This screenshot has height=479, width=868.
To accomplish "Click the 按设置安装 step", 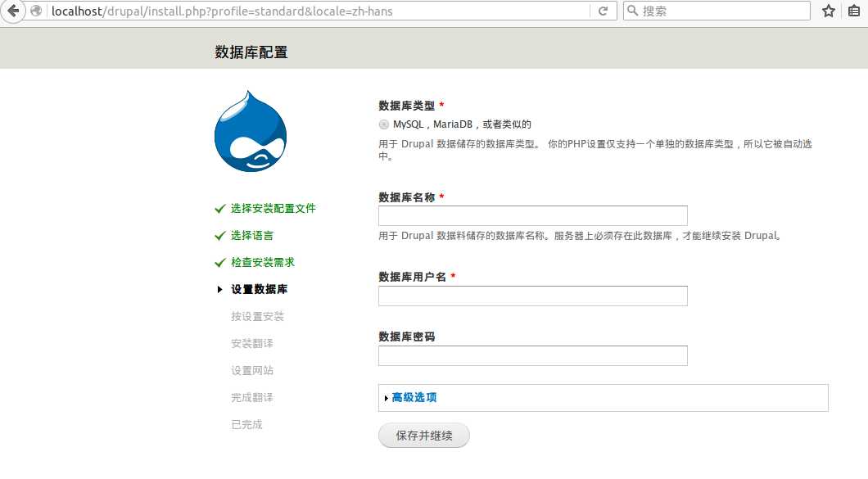I will coord(257,316).
